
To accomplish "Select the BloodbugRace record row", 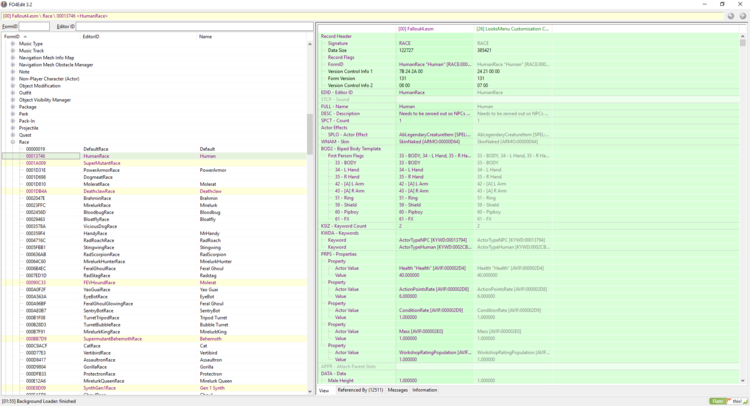I will [154, 212].
